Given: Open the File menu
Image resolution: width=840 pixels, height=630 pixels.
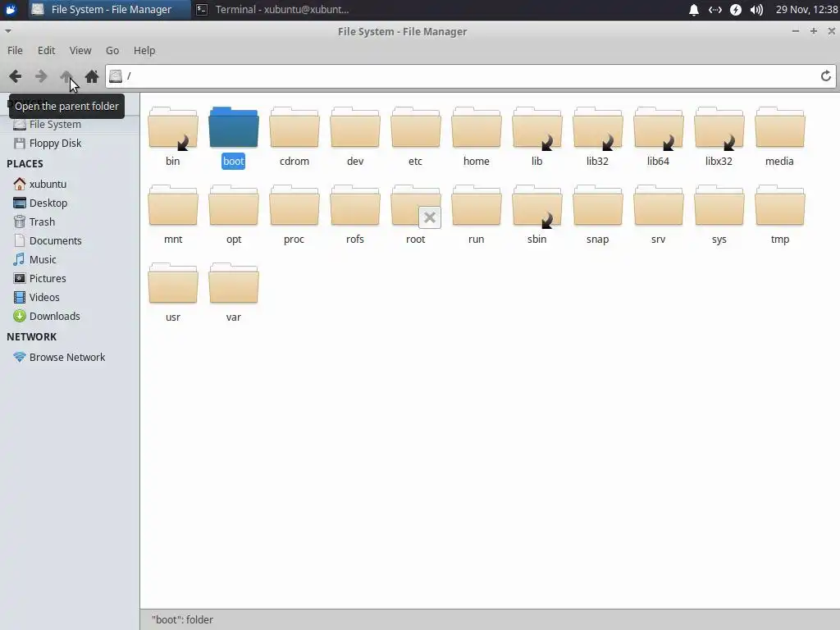Looking at the screenshot, I should [x=15, y=50].
